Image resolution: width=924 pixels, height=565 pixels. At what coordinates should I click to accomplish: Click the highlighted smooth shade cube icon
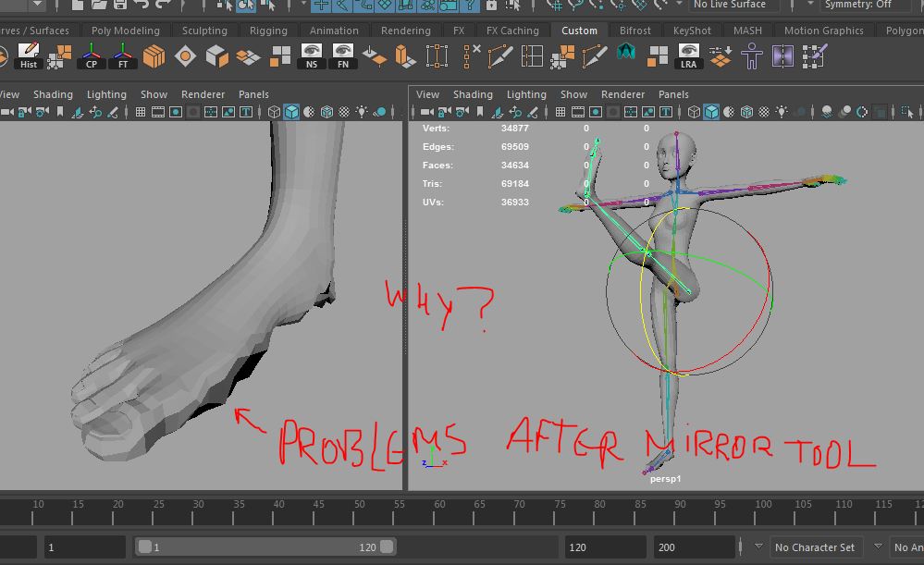click(x=711, y=111)
